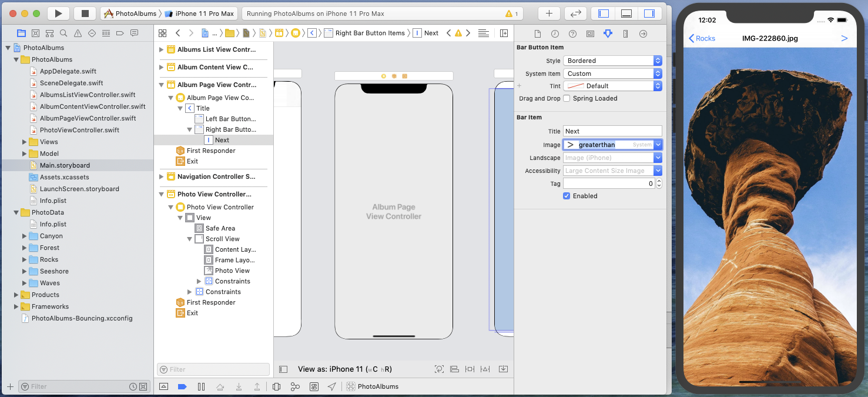Viewport: 868px width, 397px height.
Task: Expand Navigation Controller Scene
Action: pyautogui.click(x=162, y=176)
